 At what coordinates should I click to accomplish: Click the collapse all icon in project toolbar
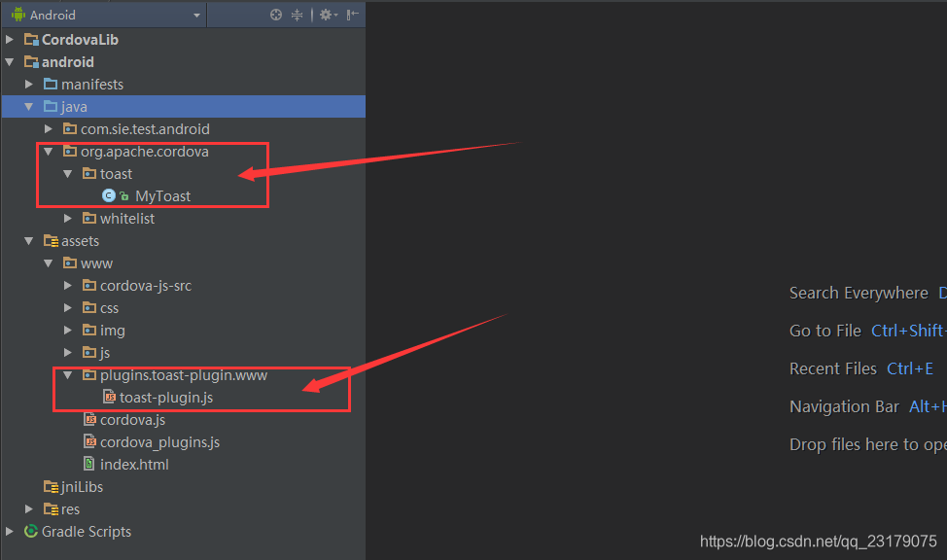[x=298, y=16]
